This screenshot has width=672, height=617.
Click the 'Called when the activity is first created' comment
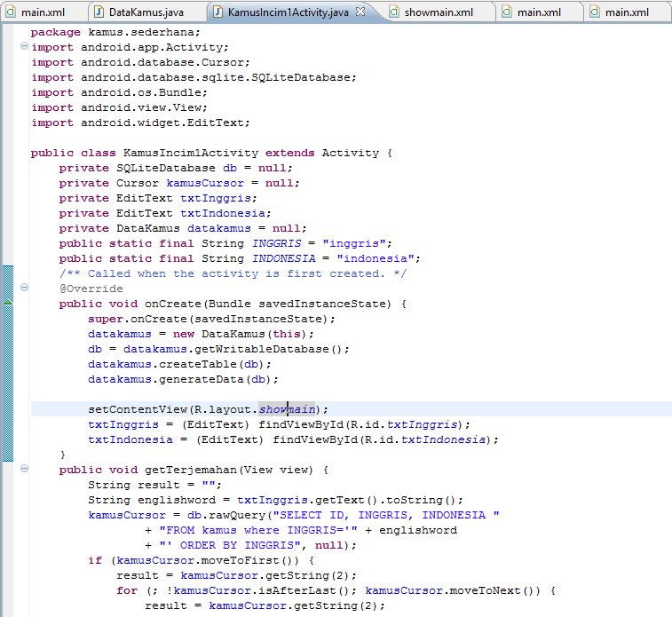pyautogui.click(x=233, y=273)
